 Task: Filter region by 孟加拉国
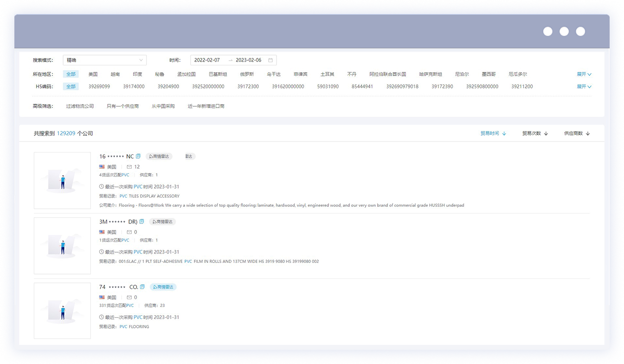tap(187, 74)
